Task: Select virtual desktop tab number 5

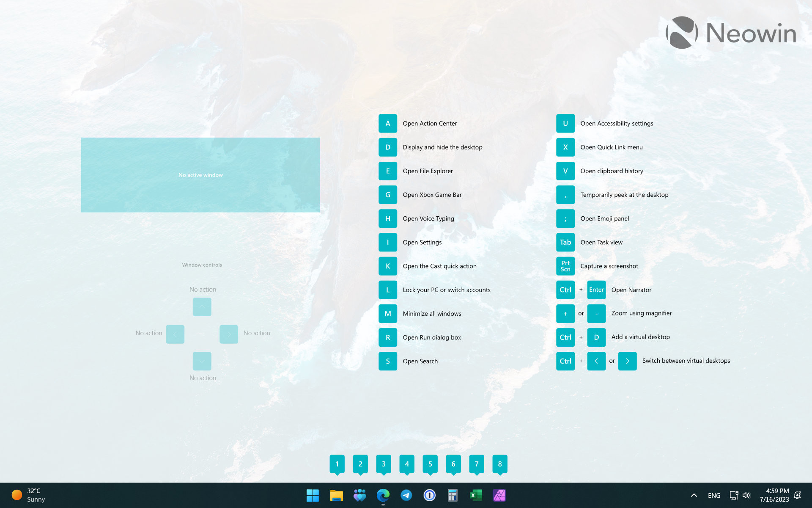Action: (x=430, y=464)
